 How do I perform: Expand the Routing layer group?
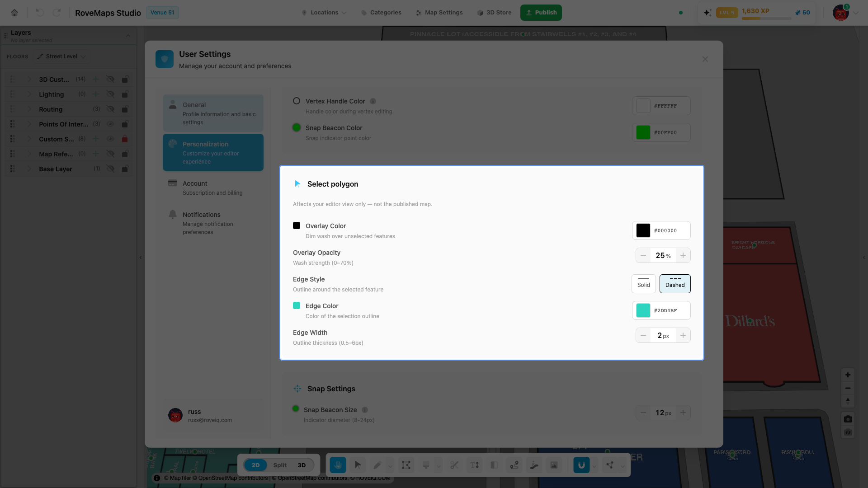[x=29, y=109]
